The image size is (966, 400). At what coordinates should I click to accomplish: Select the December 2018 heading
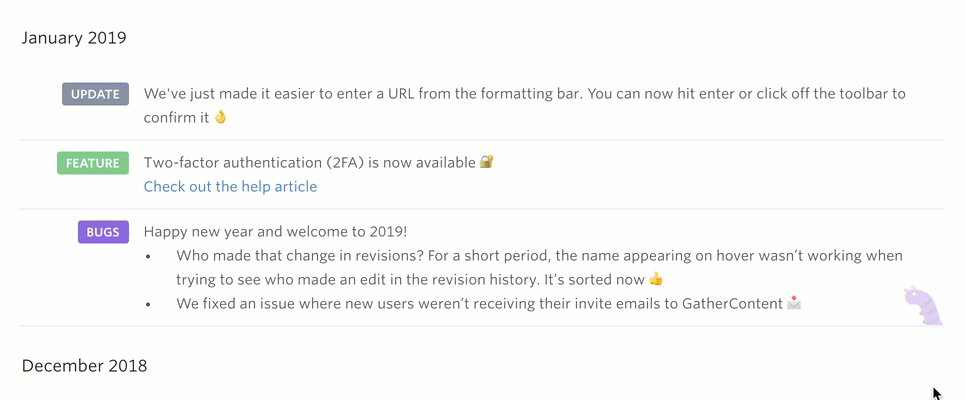(84, 365)
